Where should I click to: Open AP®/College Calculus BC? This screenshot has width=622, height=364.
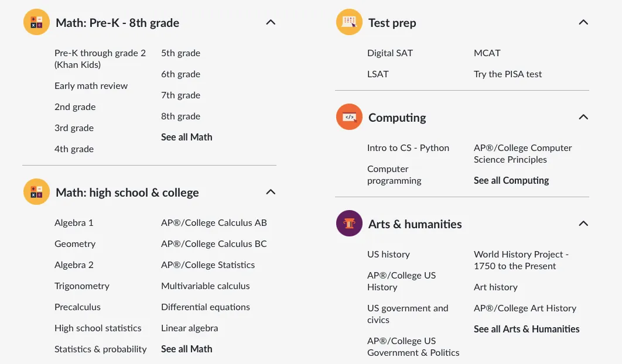[x=214, y=244]
